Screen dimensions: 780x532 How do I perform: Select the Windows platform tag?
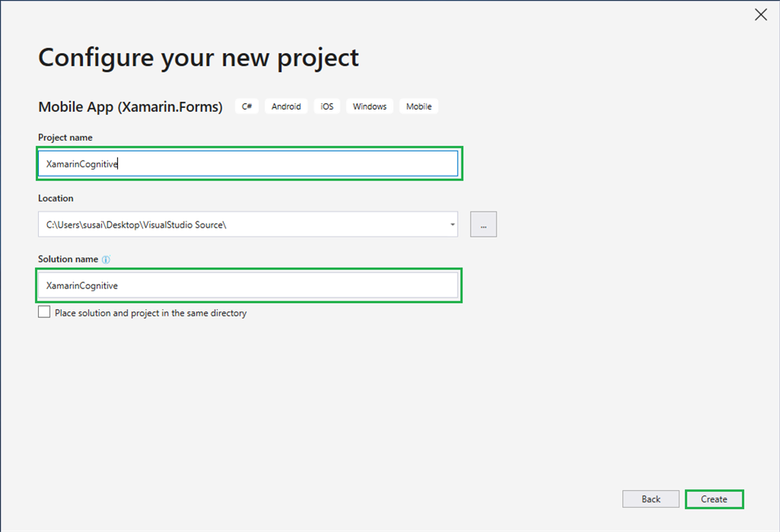[x=369, y=106]
